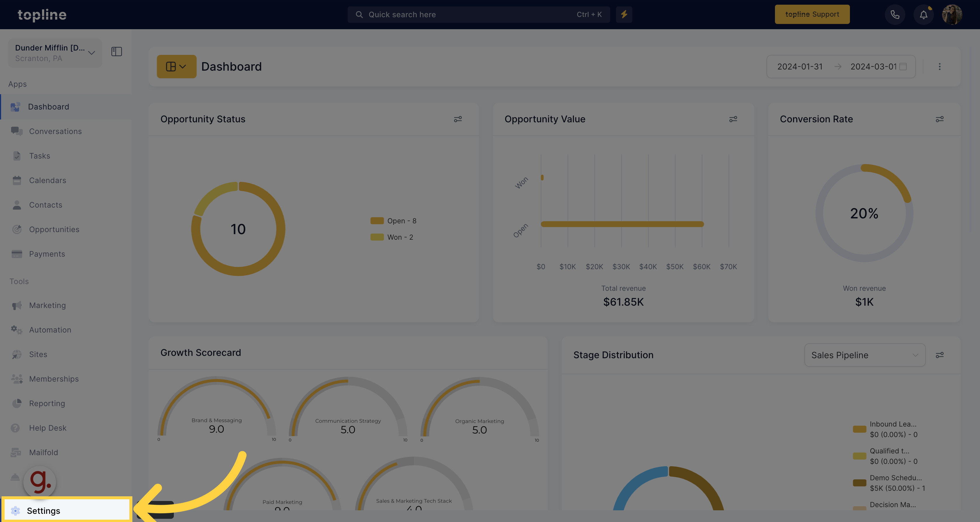Screen dimensions: 980x522
Task: Open Opportunity Value filter settings icon
Action: point(733,119)
